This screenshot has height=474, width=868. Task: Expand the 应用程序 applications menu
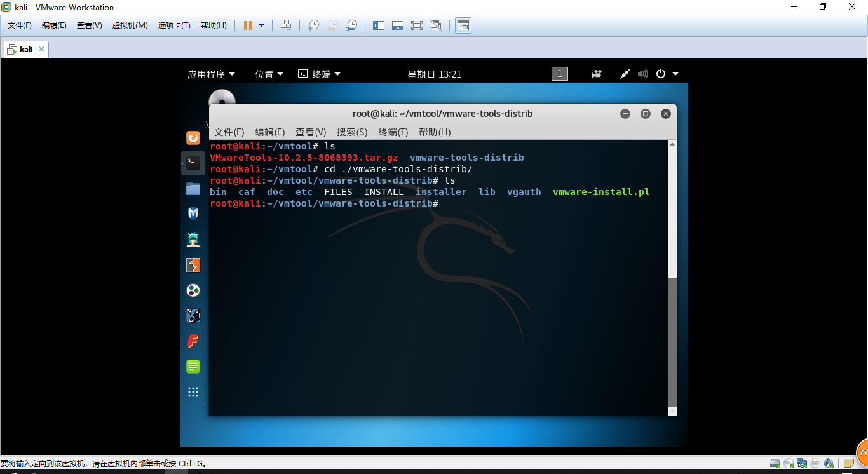pos(211,74)
